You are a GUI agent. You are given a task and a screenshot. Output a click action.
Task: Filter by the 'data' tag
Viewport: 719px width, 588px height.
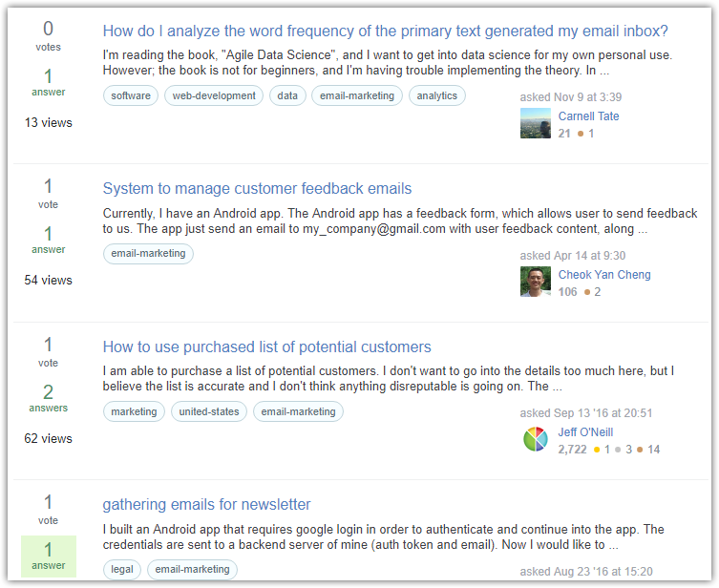pos(287,95)
